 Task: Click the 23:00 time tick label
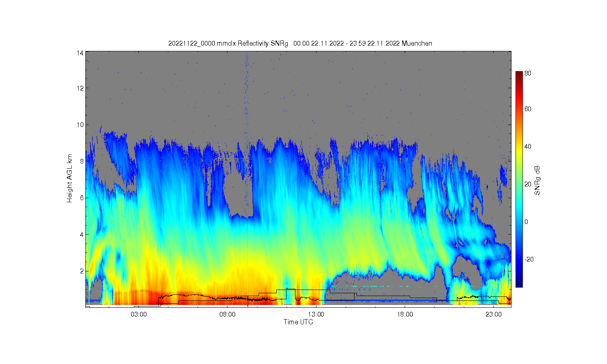[x=493, y=314]
